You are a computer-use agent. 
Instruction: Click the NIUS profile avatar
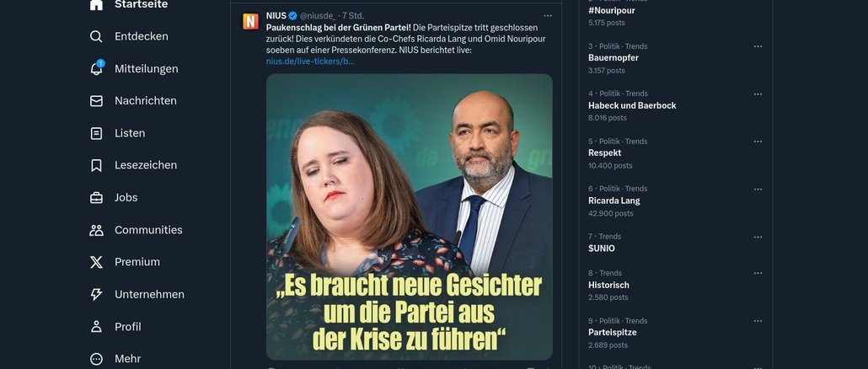251,22
